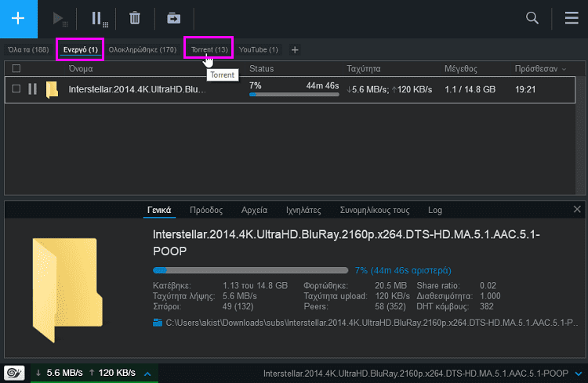Screen dimensions: 588x383
Task: Sort by Όνομα column header
Action: pos(81,69)
